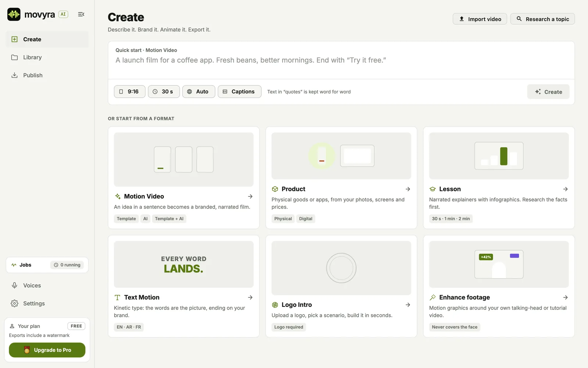
Task: Click the 30 s · 1 min · 2 min tag
Action: [x=451, y=219]
